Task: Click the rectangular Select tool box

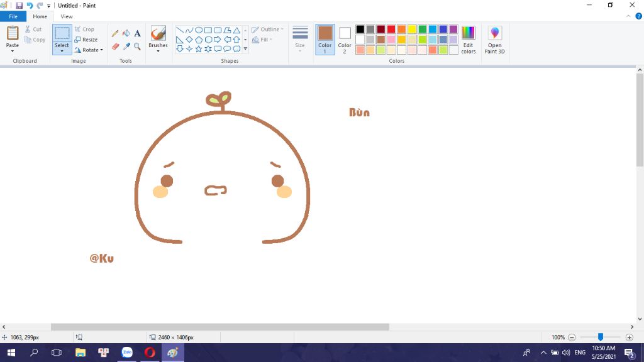Action: pyautogui.click(x=62, y=33)
